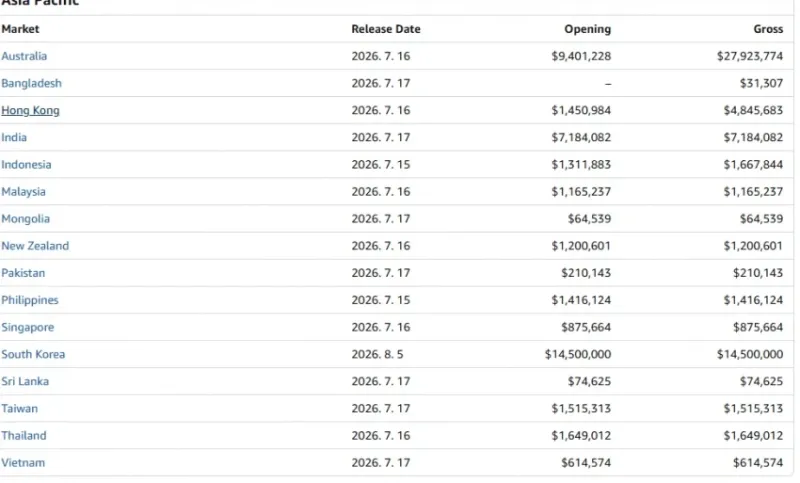Screen dimensions: 800x483
Task: Click the Opening column header
Action: click(587, 29)
